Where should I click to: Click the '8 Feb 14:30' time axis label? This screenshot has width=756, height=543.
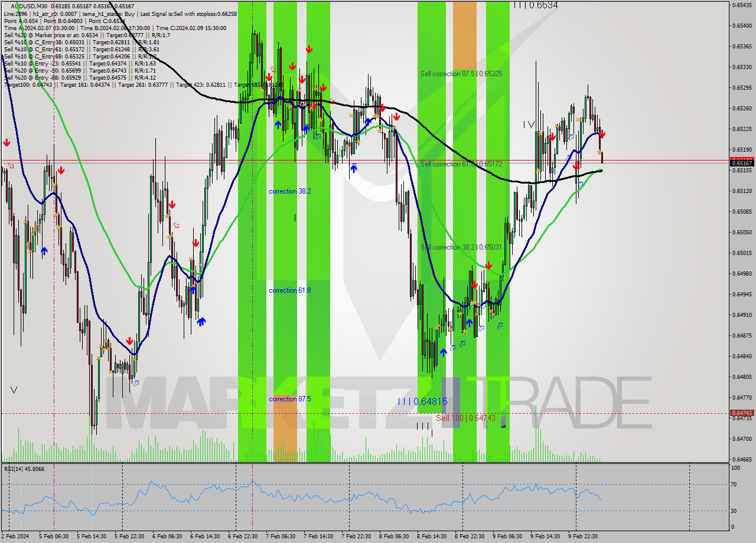432,536
